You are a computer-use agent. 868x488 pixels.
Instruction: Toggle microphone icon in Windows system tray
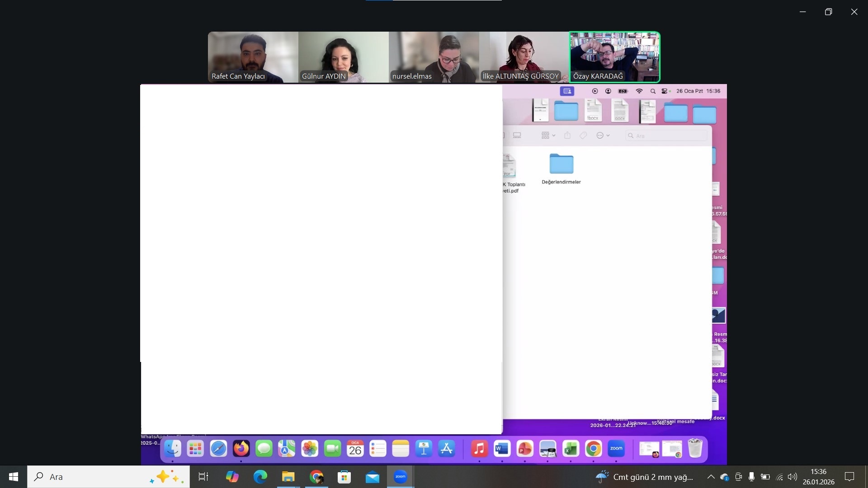click(751, 477)
